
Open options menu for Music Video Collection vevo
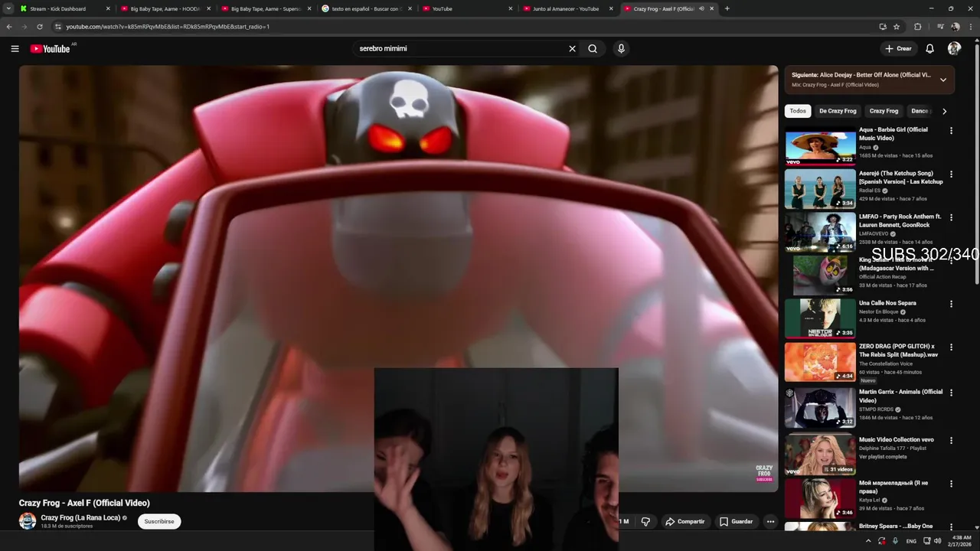952,441
